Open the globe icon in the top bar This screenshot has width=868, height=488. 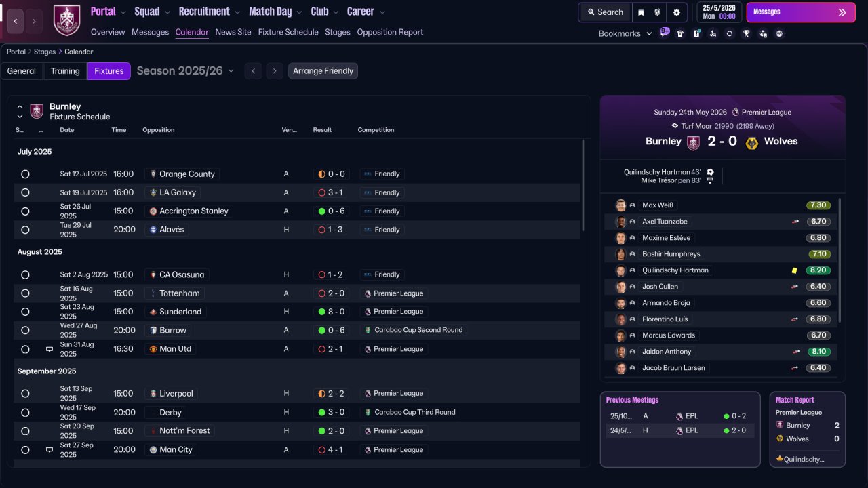coord(658,12)
